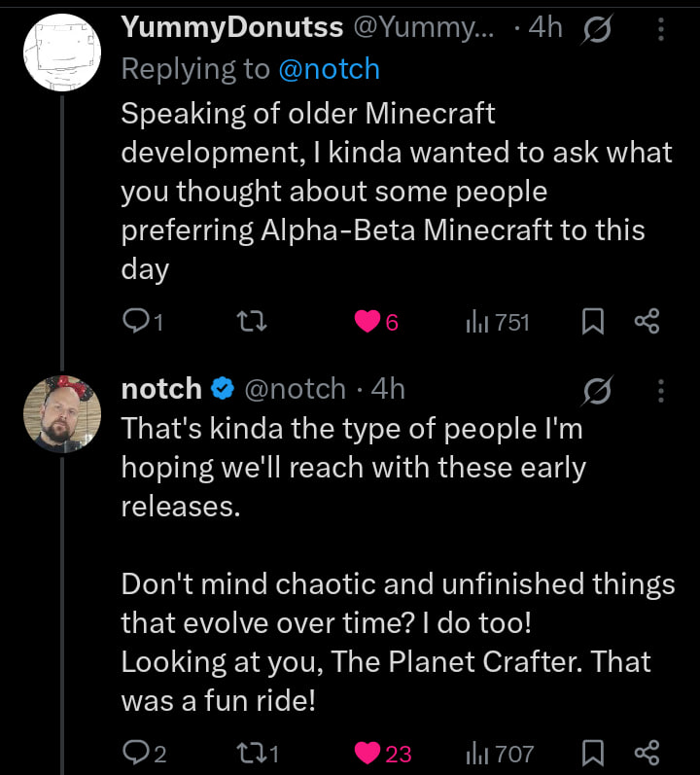
Task: Reply to notch's tweet
Action: tap(134, 753)
